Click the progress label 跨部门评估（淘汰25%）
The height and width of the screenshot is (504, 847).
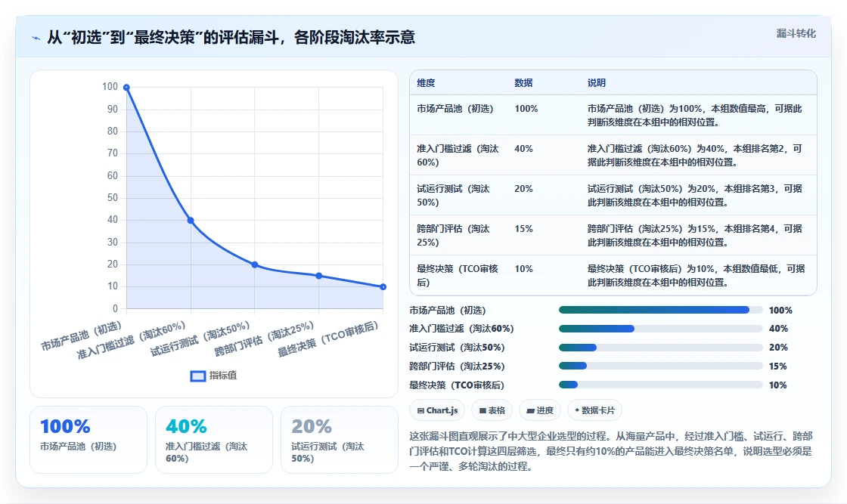(x=457, y=366)
